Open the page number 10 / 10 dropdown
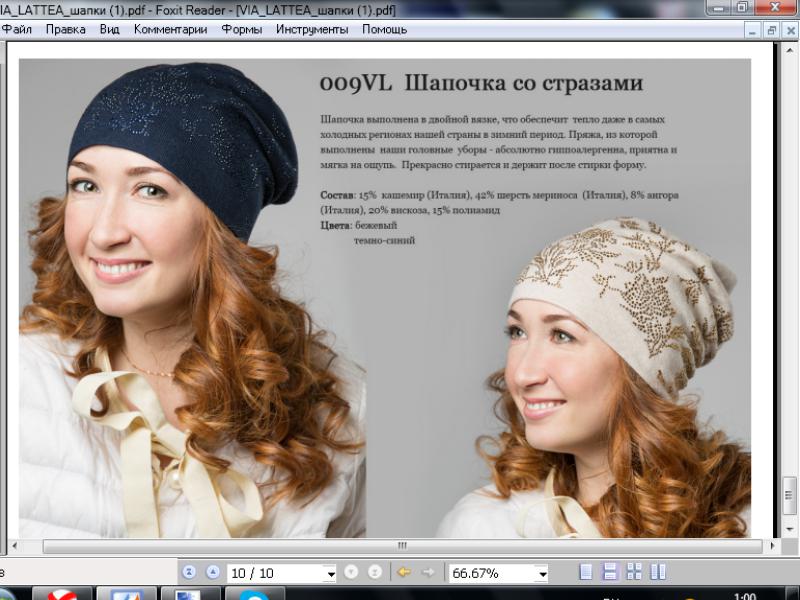The width and height of the screenshot is (800, 600). [x=330, y=574]
